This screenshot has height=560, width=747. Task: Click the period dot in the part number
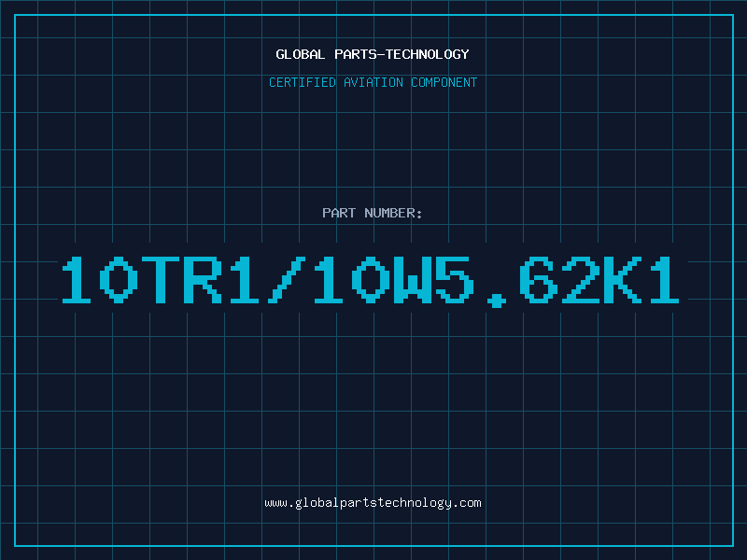tap(497, 300)
